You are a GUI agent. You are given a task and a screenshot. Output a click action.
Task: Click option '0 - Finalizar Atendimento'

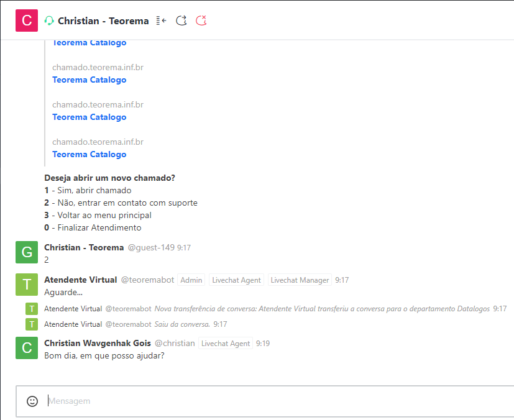pyautogui.click(x=93, y=227)
